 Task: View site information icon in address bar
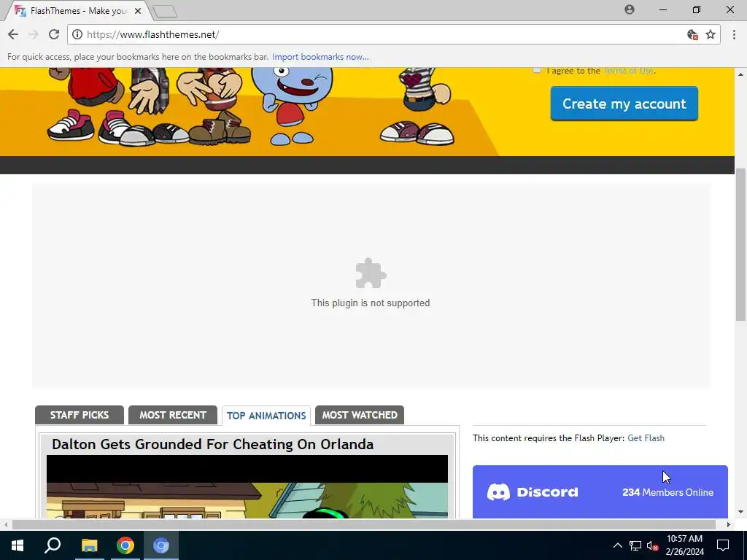[x=77, y=34]
